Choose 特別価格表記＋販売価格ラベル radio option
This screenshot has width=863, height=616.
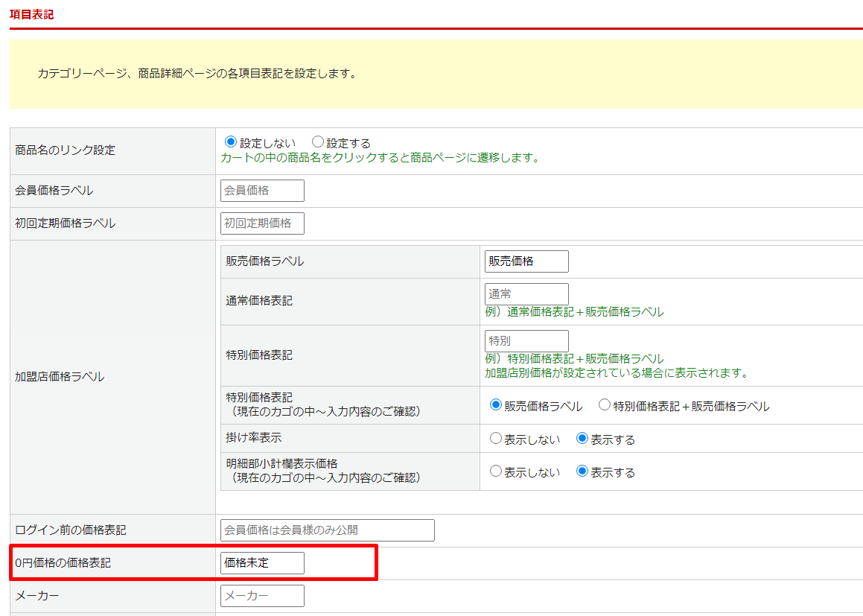point(605,406)
